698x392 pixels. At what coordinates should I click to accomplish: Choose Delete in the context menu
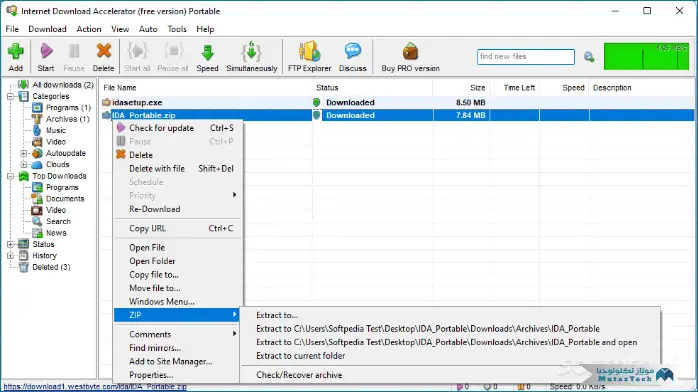(177, 155)
